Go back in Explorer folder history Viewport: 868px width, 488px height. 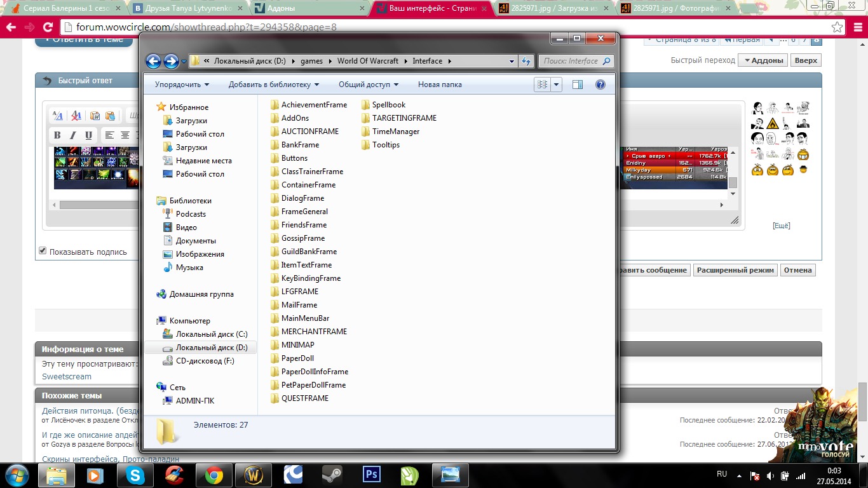tap(153, 61)
